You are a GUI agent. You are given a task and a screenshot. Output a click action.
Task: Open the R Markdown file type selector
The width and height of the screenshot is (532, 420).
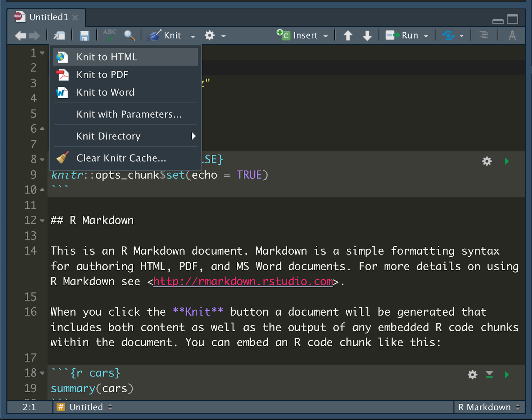[489, 407]
